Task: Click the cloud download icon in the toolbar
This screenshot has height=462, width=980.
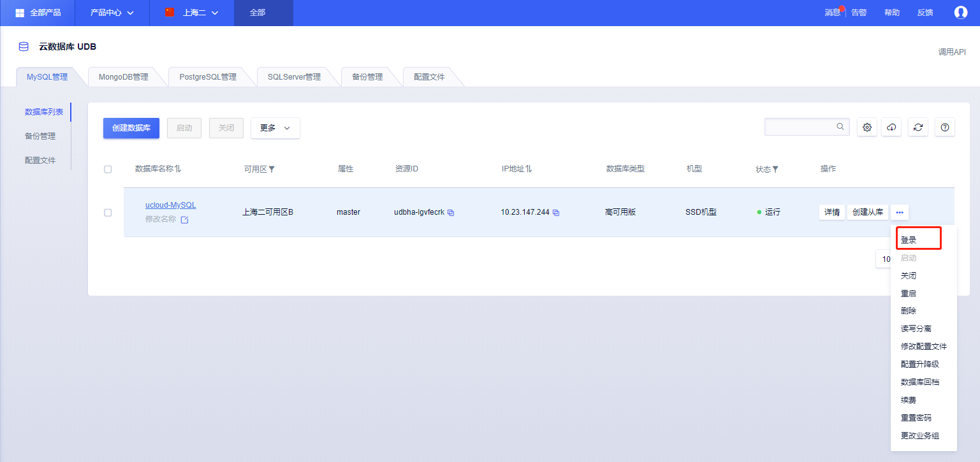Action: (x=891, y=127)
